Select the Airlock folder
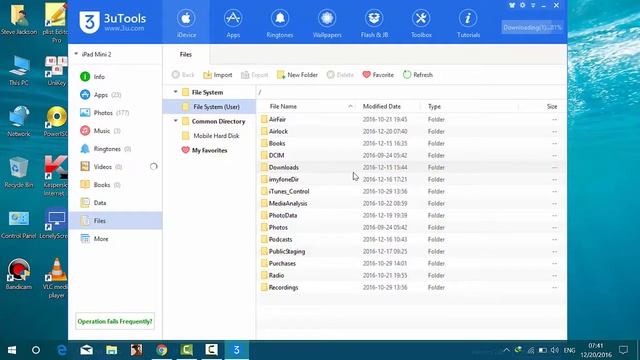This screenshot has height=360, width=640. (x=411, y=131)
